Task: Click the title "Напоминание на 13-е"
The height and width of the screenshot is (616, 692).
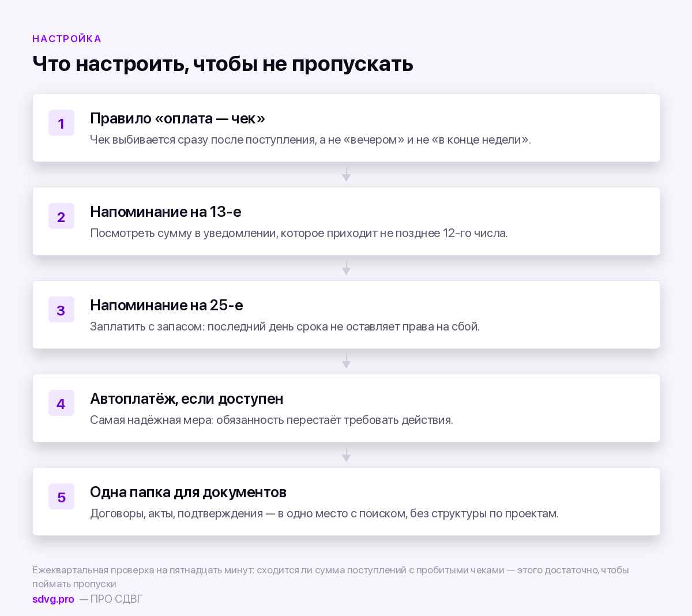Action: (x=166, y=212)
